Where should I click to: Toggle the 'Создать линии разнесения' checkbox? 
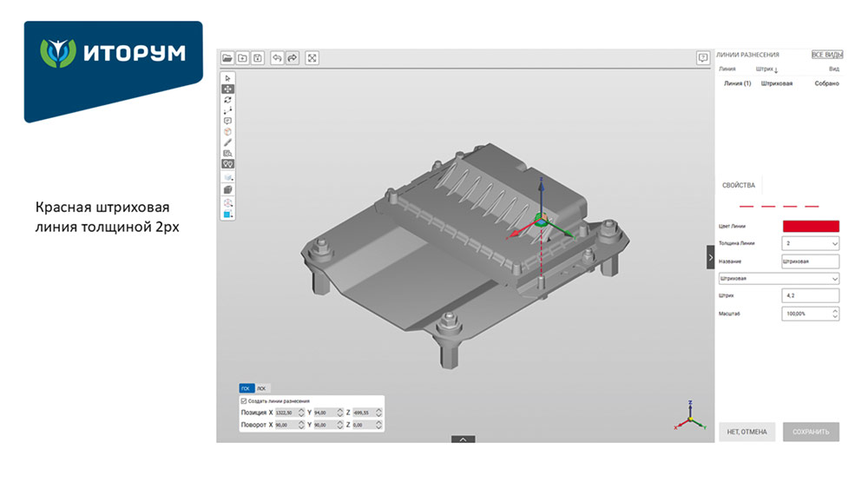[x=243, y=400]
